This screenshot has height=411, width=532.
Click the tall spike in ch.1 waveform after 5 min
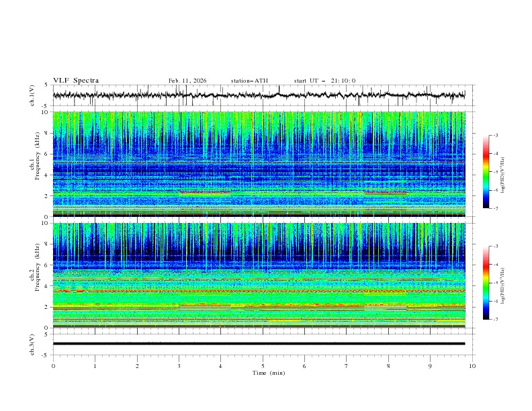[279, 89]
